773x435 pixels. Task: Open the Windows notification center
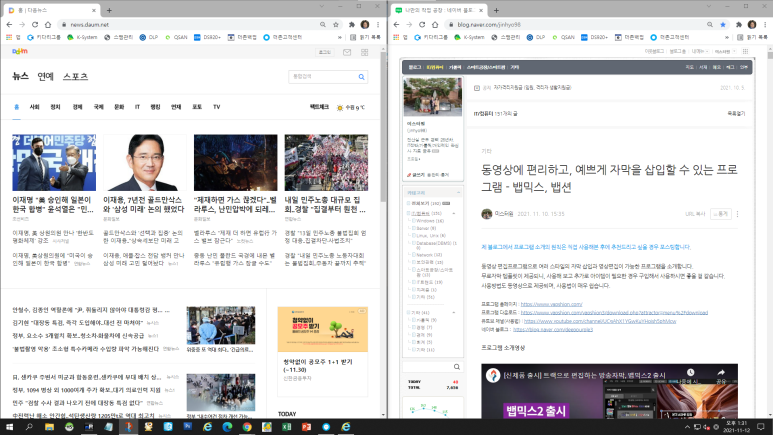click(x=761, y=427)
